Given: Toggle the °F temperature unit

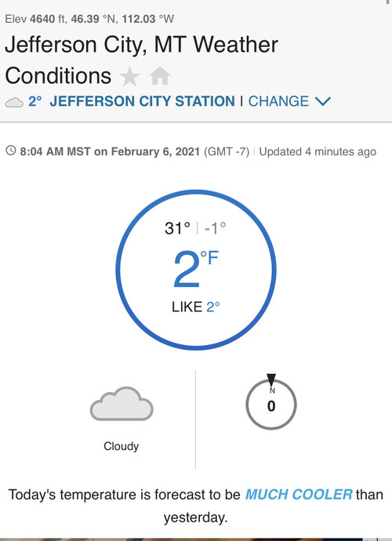Looking at the screenshot, I should point(209,258).
